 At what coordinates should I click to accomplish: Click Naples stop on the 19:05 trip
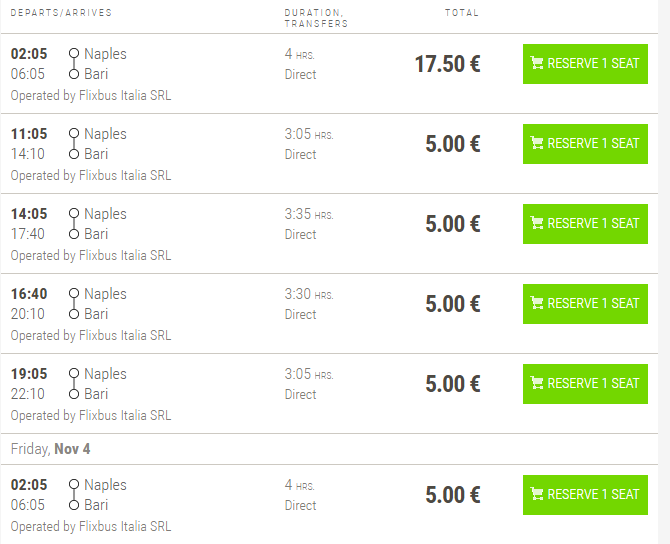pyautogui.click(x=105, y=374)
